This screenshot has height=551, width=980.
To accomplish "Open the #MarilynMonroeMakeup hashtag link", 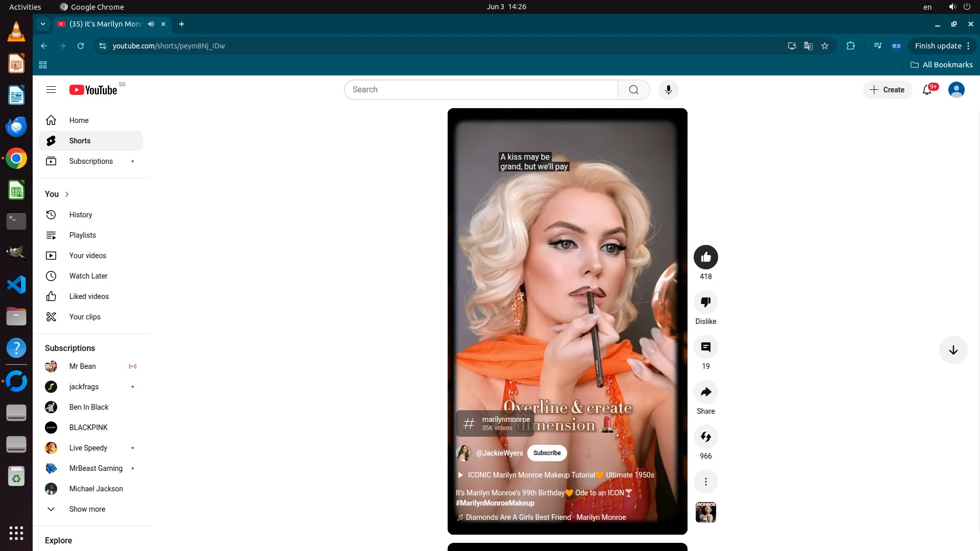I will (x=495, y=503).
